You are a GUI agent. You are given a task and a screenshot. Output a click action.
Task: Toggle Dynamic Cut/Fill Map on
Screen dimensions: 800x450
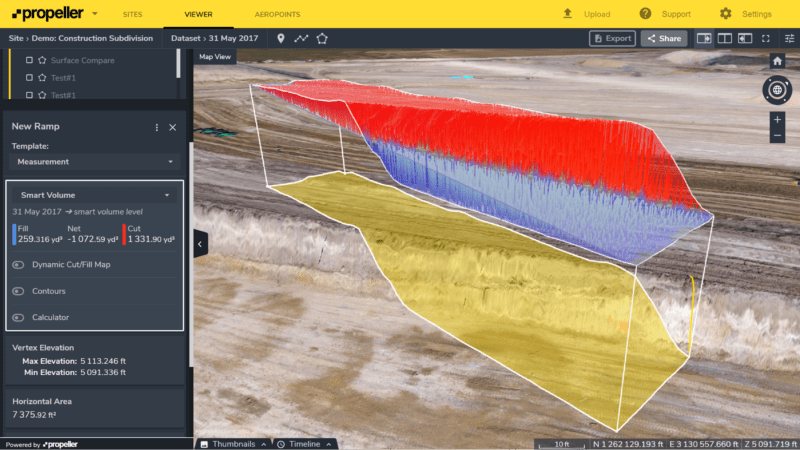click(x=18, y=265)
